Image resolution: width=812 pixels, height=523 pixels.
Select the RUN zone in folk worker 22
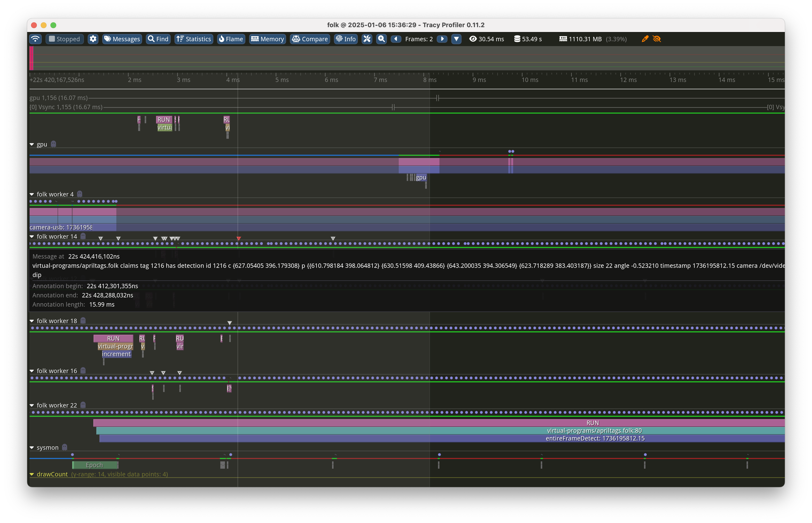[x=439, y=423]
